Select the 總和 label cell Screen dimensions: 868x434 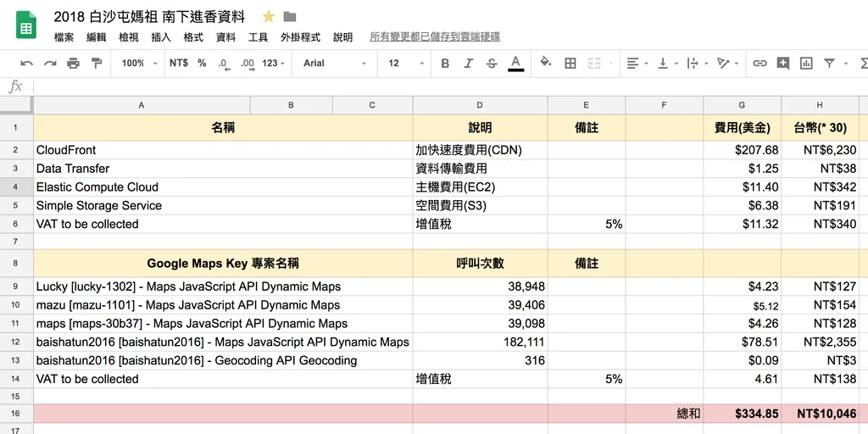(665, 414)
